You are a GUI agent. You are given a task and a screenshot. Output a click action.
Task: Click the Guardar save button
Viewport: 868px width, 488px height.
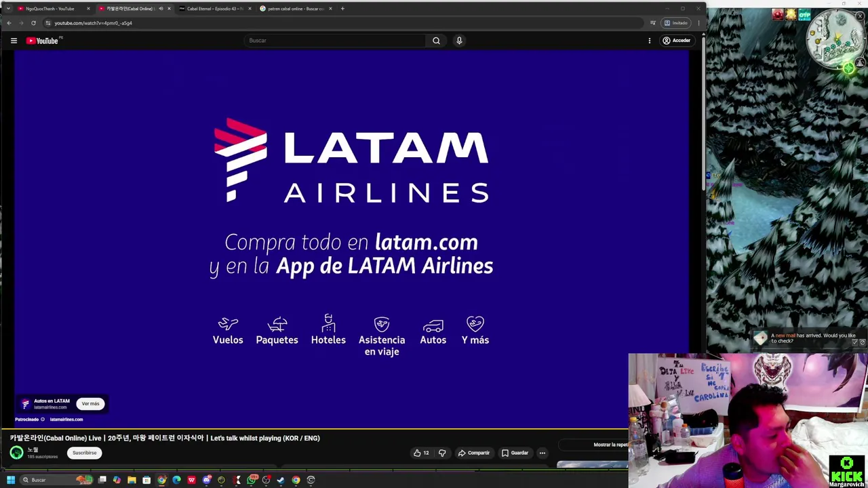(515, 453)
